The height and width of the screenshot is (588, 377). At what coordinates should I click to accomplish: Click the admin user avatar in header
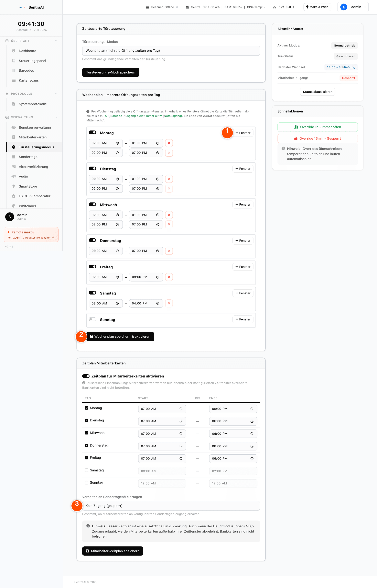coord(343,7)
